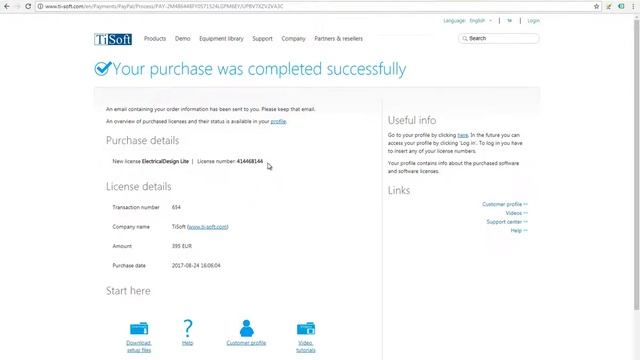640x360 pixels.
Task: Click the browser back arrow
Action: [x=7, y=6]
